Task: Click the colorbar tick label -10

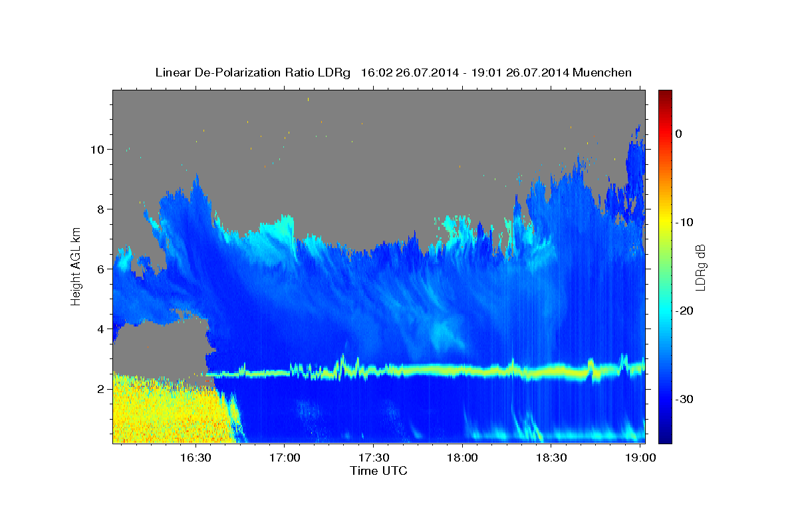Action: [x=684, y=222]
